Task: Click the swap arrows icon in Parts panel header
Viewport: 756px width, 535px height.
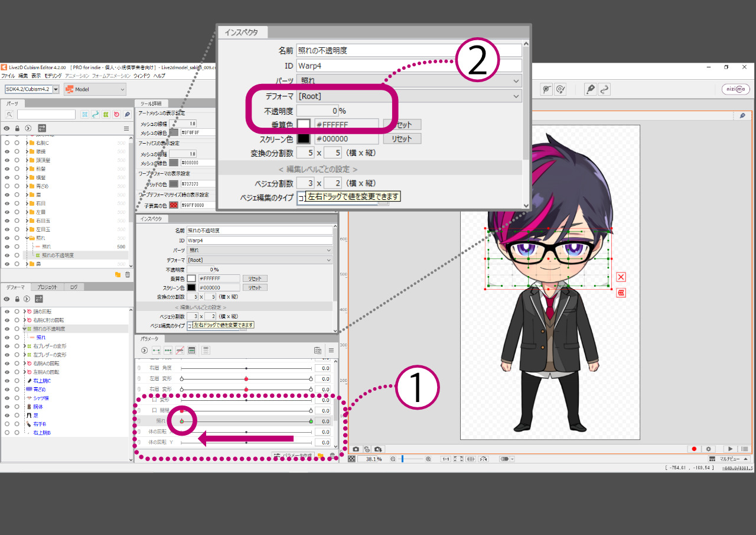Action: (42, 128)
